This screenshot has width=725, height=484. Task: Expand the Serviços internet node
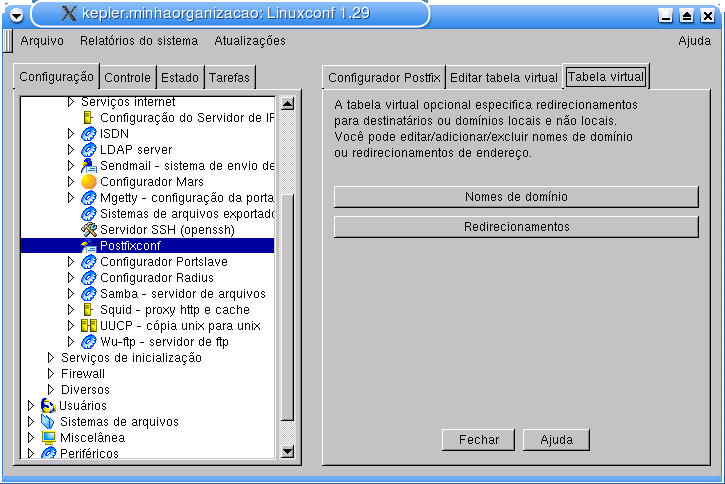pyautogui.click(x=70, y=102)
